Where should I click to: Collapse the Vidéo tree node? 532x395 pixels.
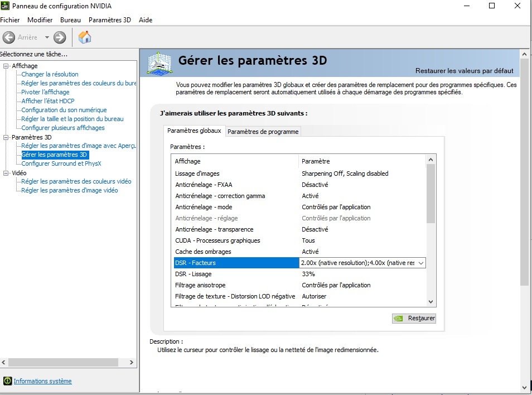6,173
